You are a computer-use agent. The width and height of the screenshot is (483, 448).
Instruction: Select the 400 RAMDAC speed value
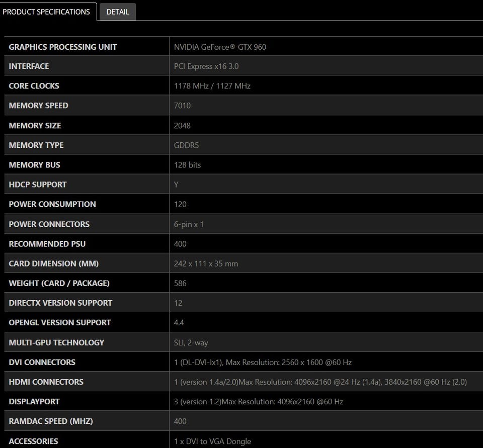(180, 421)
